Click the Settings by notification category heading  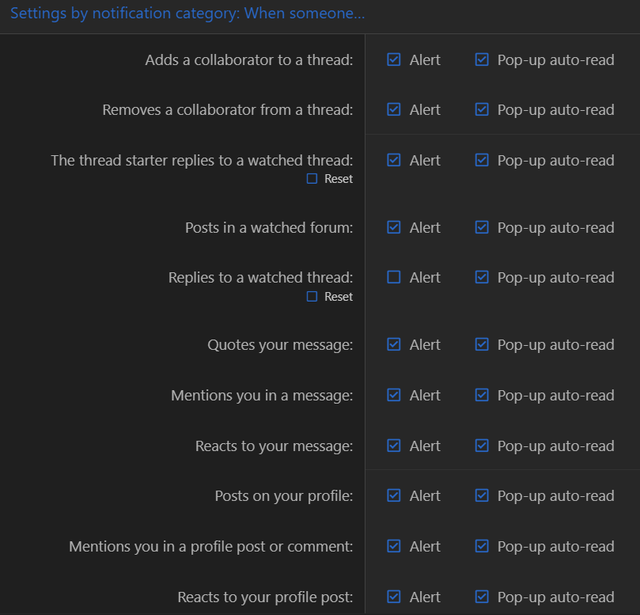tap(187, 14)
